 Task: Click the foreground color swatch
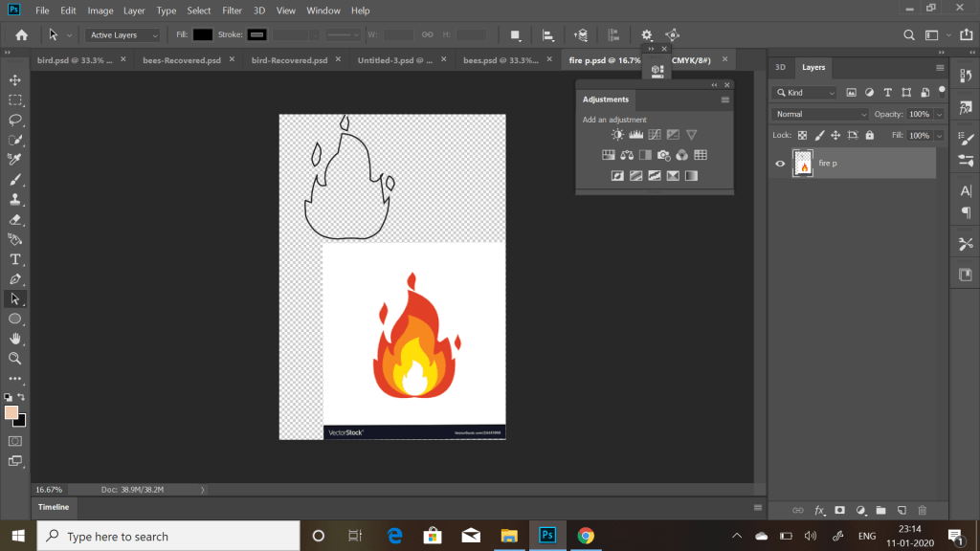[11, 412]
